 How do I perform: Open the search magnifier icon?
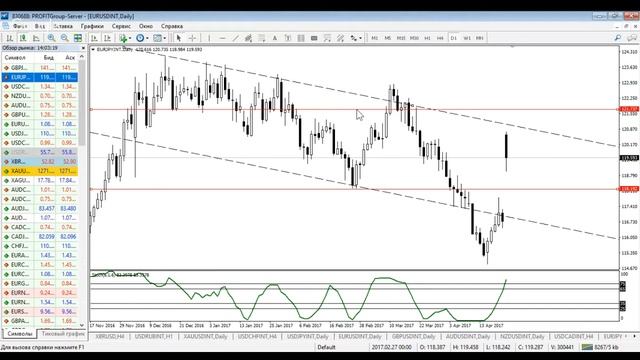(x=618, y=38)
